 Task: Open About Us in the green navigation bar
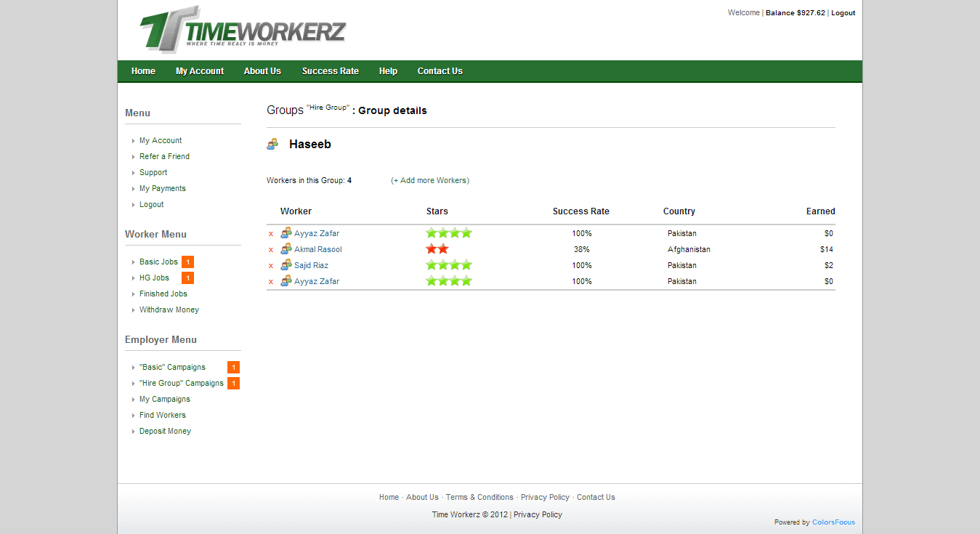262,71
